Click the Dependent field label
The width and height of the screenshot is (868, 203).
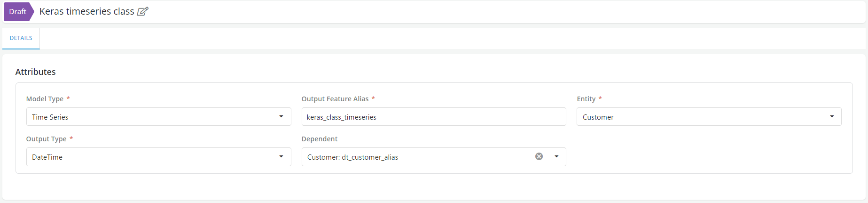tap(320, 139)
